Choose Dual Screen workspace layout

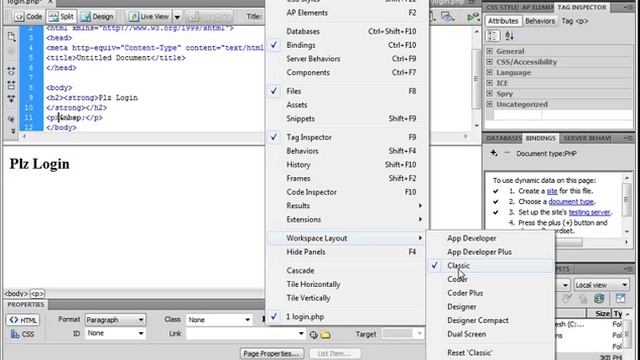point(491,334)
